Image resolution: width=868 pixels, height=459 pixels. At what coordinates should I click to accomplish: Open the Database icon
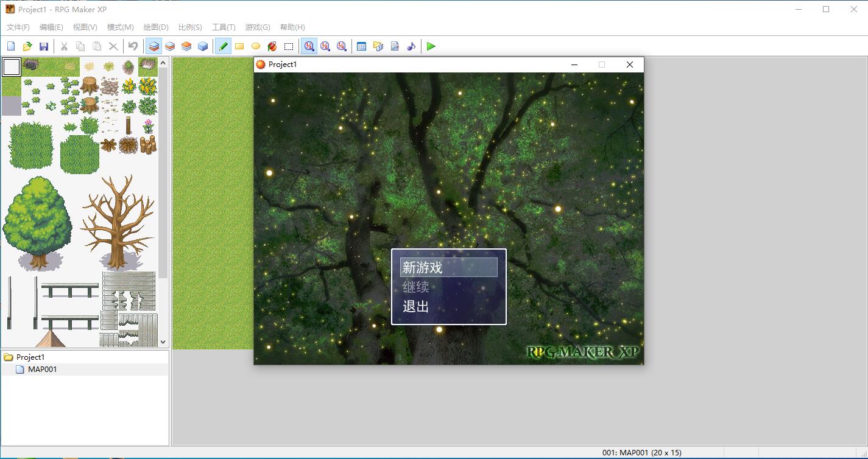[362, 46]
